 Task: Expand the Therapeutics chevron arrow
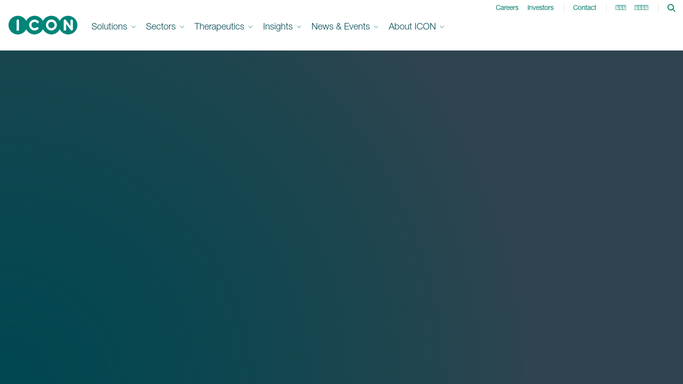pyautogui.click(x=250, y=27)
